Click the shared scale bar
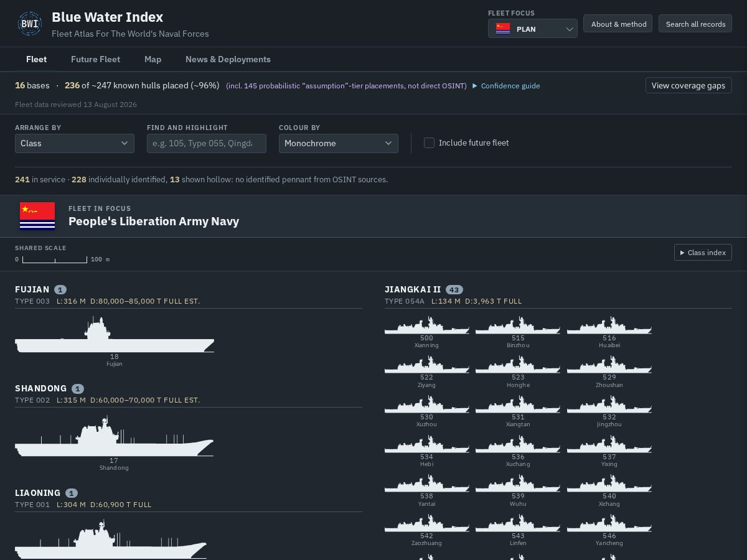747x560 pixels. (x=55, y=259)
